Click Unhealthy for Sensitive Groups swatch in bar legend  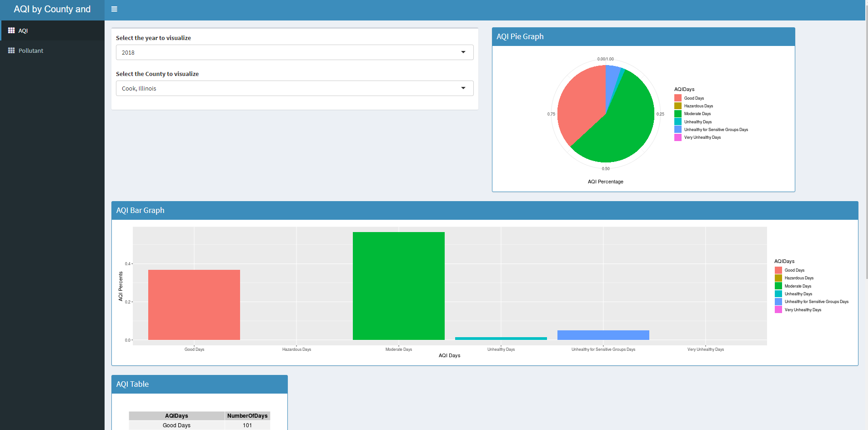[x=778, y=302]
